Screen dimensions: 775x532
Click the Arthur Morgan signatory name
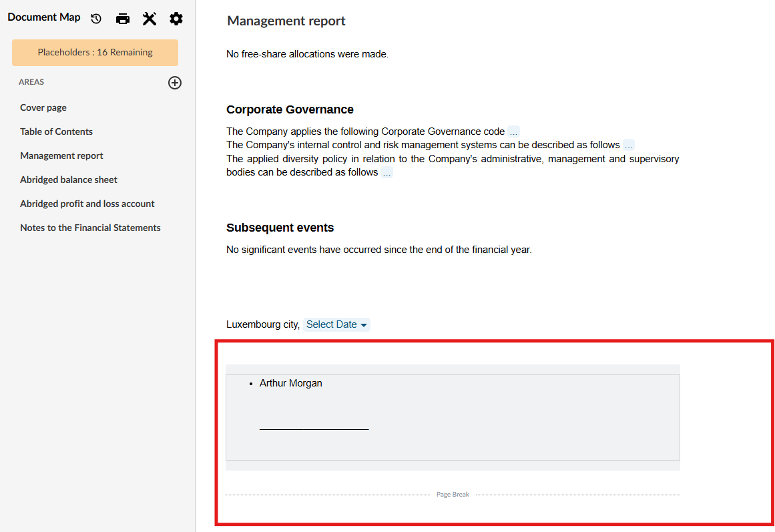coord(290,383)
